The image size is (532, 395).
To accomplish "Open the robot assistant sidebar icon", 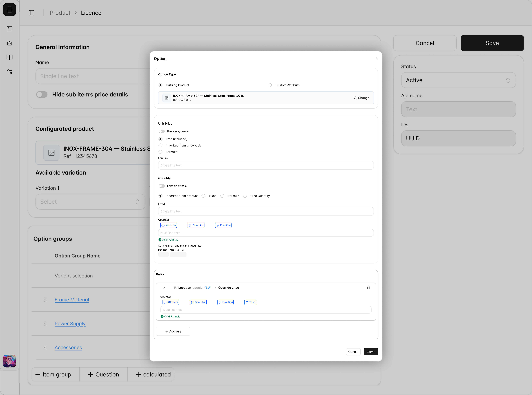I will 10,43.
